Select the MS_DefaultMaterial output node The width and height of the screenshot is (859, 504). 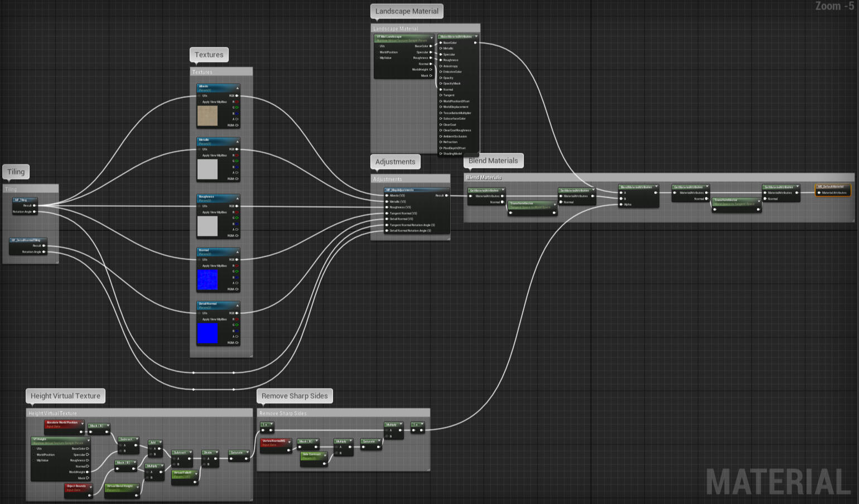tap(833, 190)
